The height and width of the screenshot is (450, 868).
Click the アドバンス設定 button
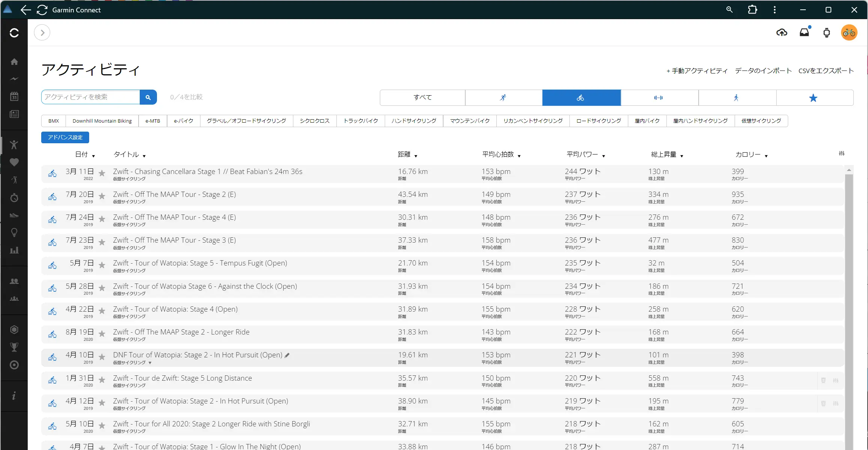[x=65, y=137]
